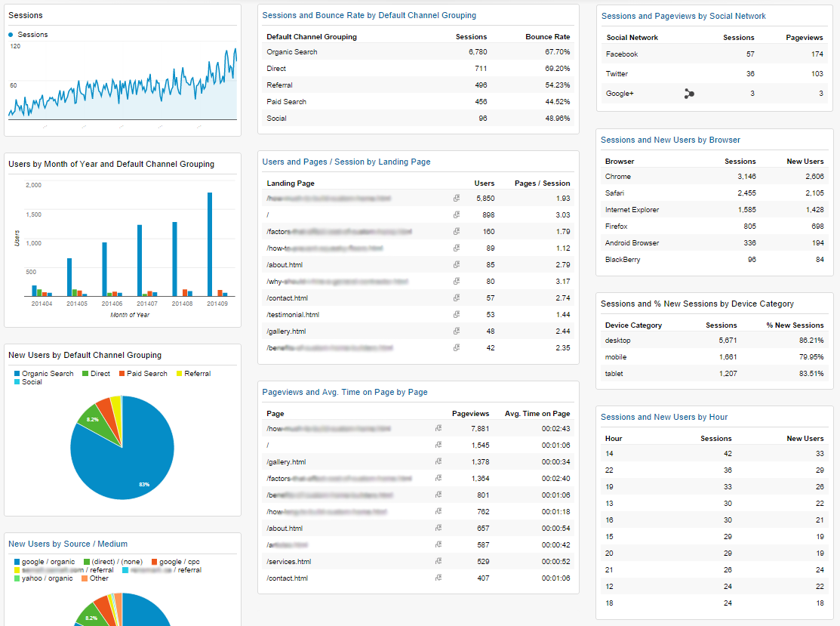Screen dimensions: 840x626
Task: Click external link icon beside /gallery.html landing page
Action: (x=457, y=332)
